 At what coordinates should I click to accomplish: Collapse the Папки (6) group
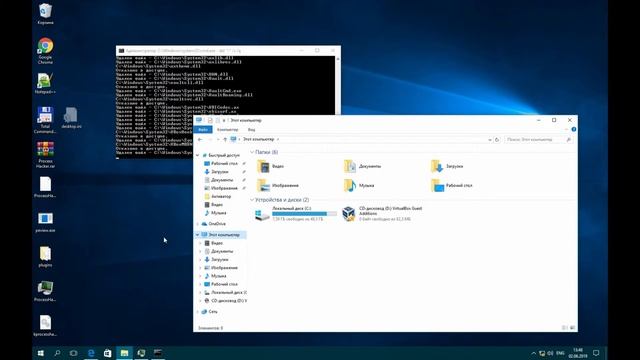[252, 152]
